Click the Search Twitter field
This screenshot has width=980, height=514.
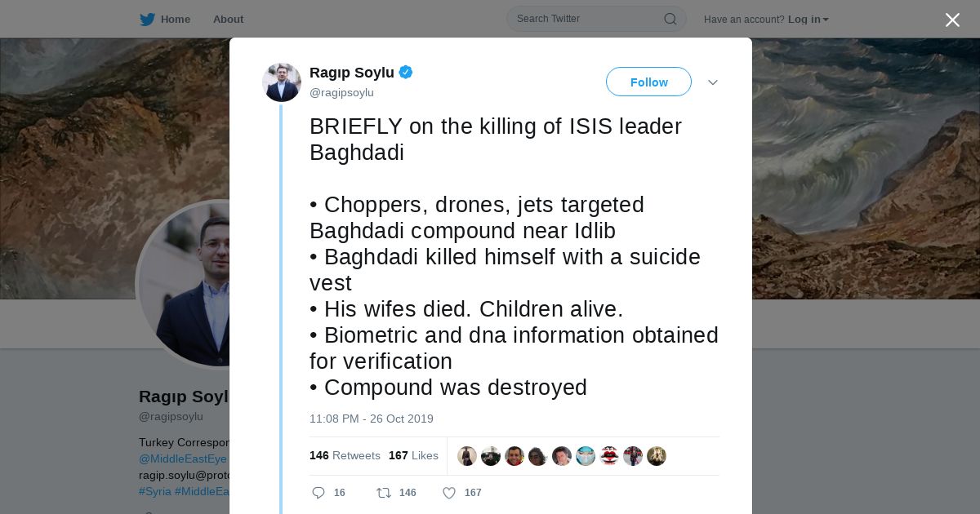click(x=584, y=19)
